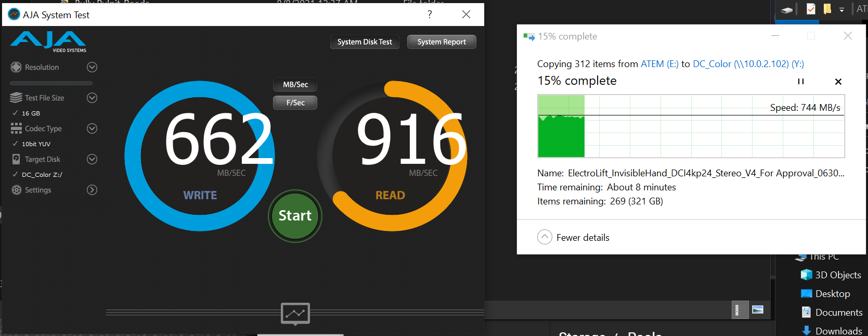This screenshot has height=336, width=868.
Task: Minimize the copy progress dialog
Action: tap(775, 36)
